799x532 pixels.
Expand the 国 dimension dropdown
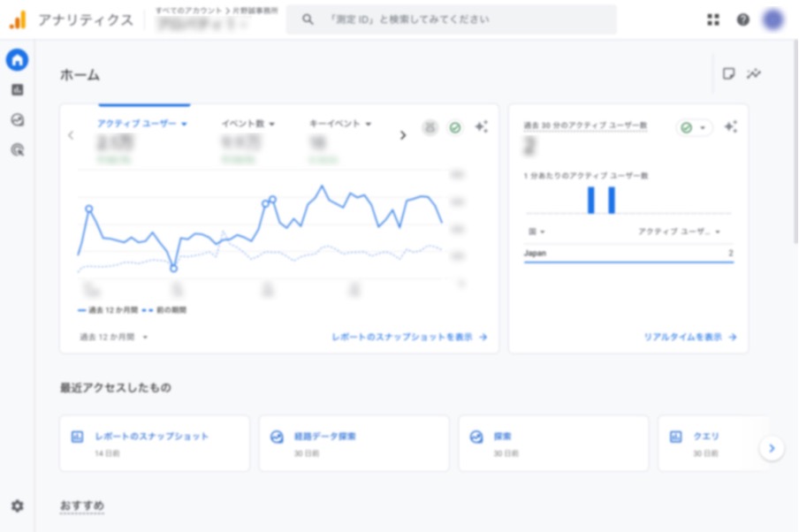tap(536, 232)
